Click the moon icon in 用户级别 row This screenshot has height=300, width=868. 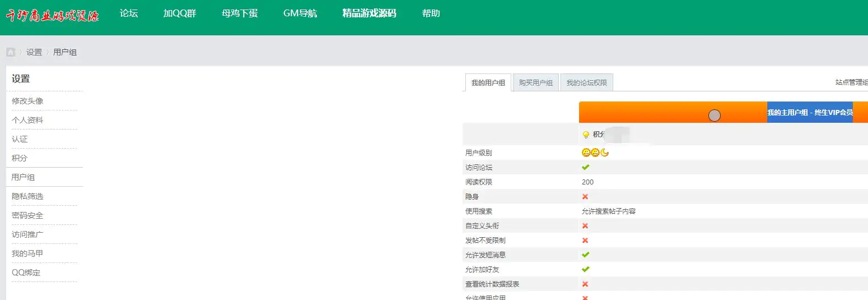tap(605, 153)
